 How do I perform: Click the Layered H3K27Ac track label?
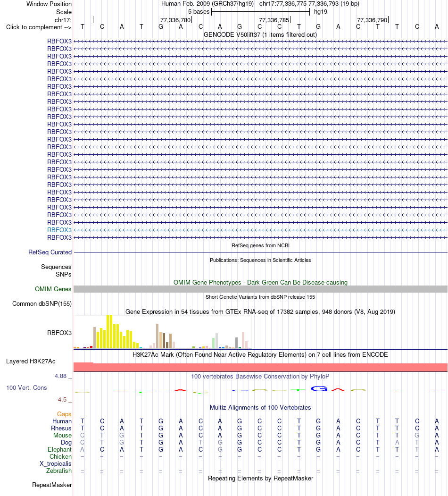click(31, 361)
